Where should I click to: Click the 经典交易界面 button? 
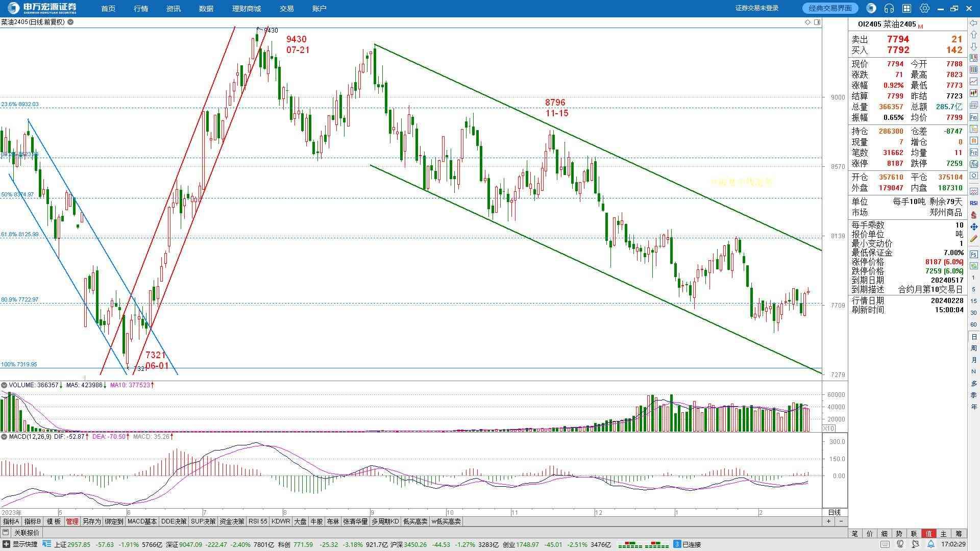(x=830, y=8)
